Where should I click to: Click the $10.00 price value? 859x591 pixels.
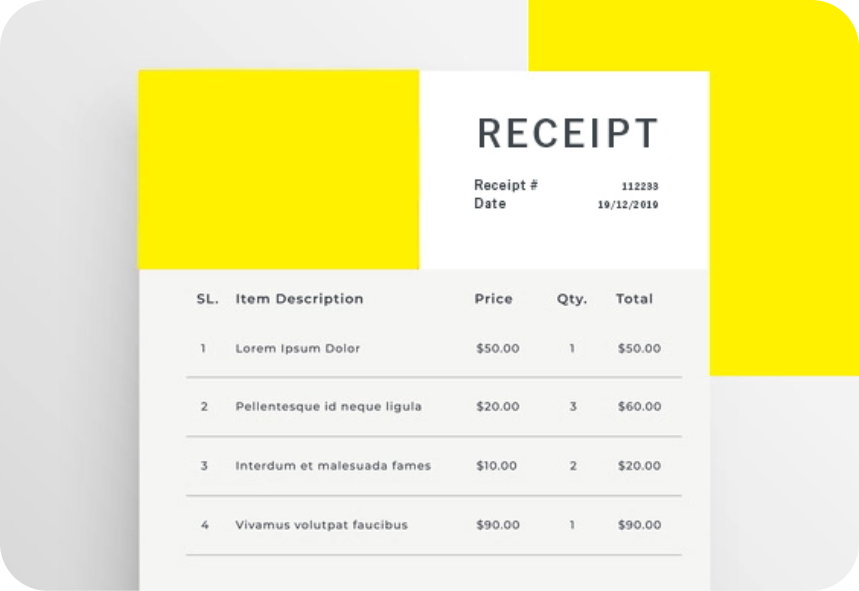point(496,466)
